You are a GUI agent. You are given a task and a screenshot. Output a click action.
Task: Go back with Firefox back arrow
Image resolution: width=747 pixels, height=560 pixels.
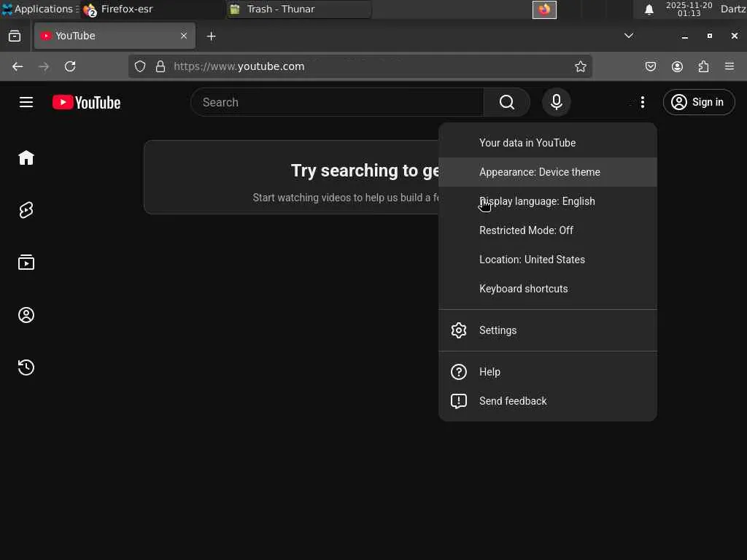[x=18, y=66]
